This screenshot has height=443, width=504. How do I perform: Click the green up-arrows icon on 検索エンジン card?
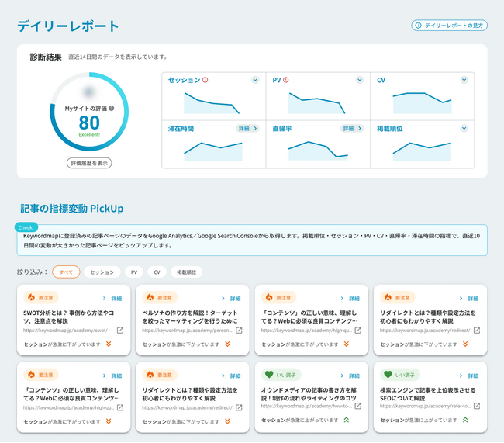click(465, 420)
